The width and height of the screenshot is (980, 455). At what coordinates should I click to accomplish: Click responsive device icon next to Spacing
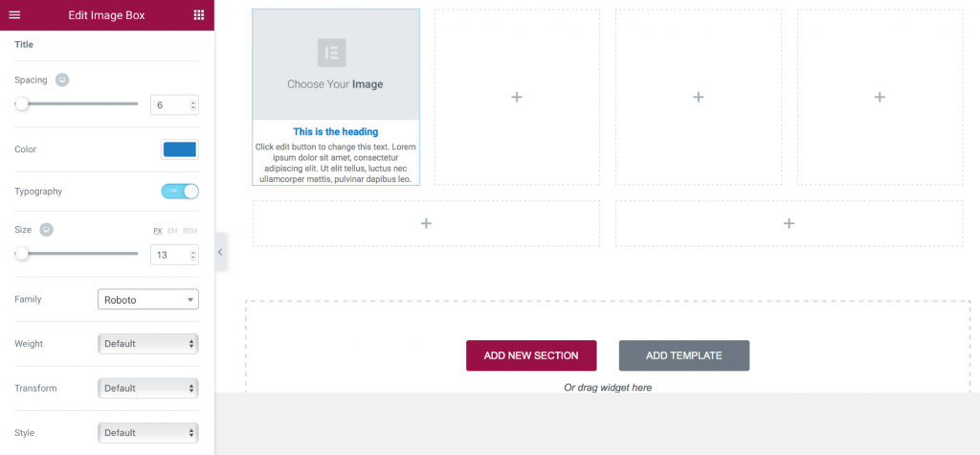pos(62,80)
